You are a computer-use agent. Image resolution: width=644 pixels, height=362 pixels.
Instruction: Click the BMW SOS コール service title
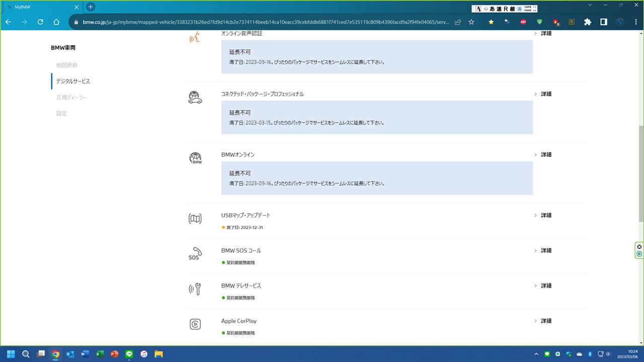coord(241,250)
